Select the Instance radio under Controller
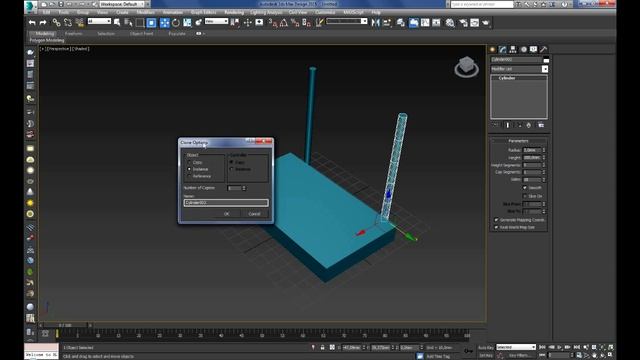 coord(231,169)
